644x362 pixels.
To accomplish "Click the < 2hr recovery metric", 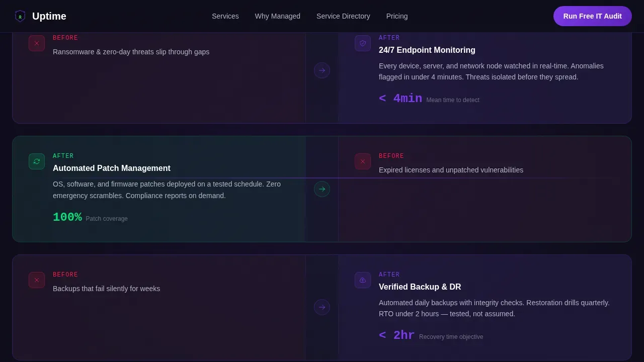I will 397,335.
